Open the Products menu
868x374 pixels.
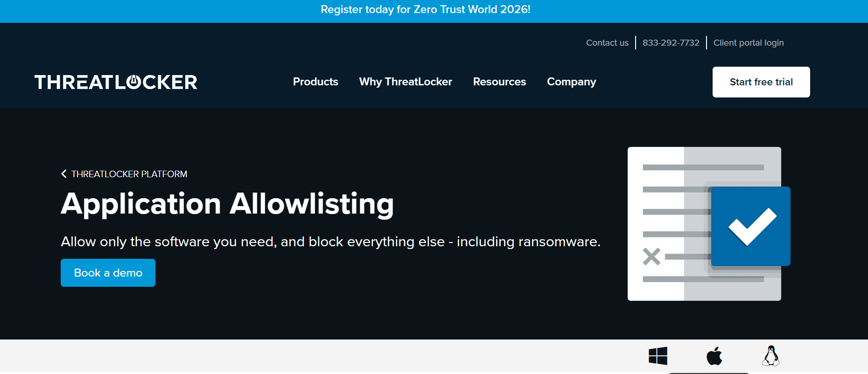pyautogui.click(x=315, y=82)
